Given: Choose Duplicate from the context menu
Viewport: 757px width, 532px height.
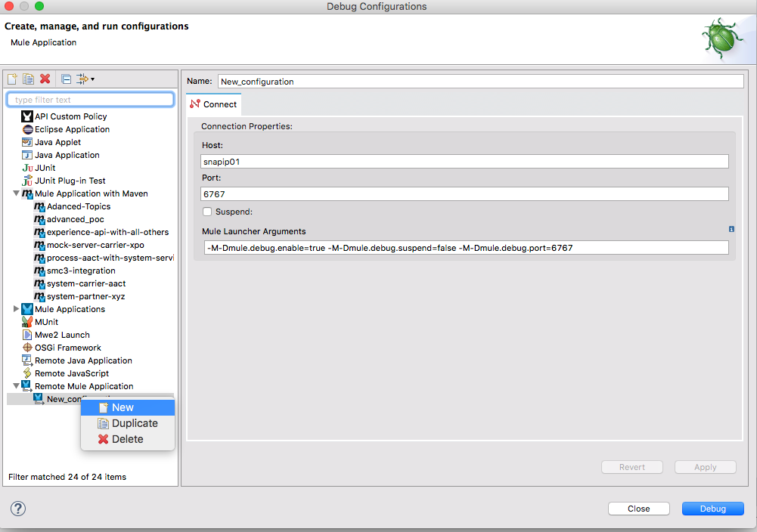Looking at the screenshot, I should click(135, 423).
